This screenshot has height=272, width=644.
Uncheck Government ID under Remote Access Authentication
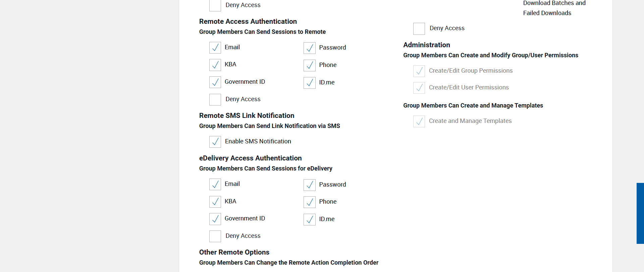coord(215,82)
